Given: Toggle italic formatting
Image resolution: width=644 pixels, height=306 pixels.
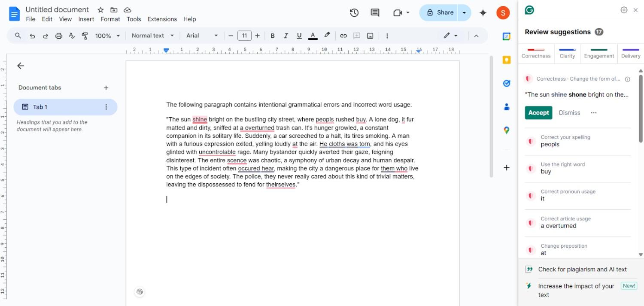Looking at the screenshot, I should point(286,36).
